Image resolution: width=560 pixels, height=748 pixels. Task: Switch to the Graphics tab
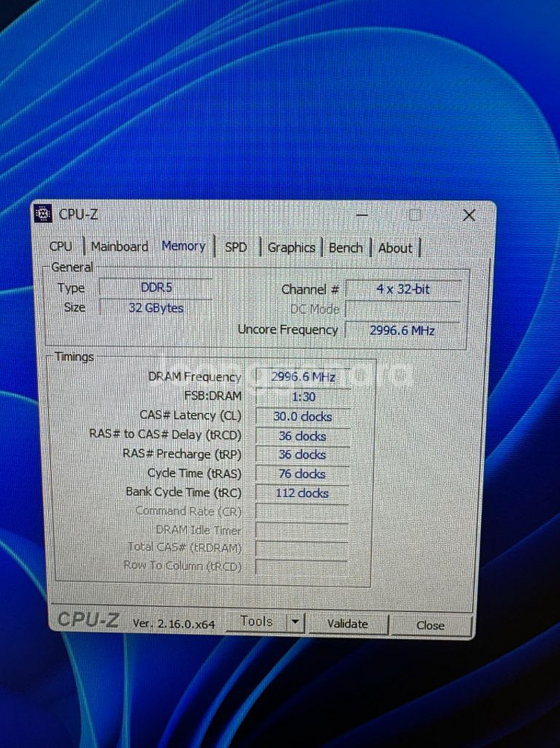pos(291,247)
